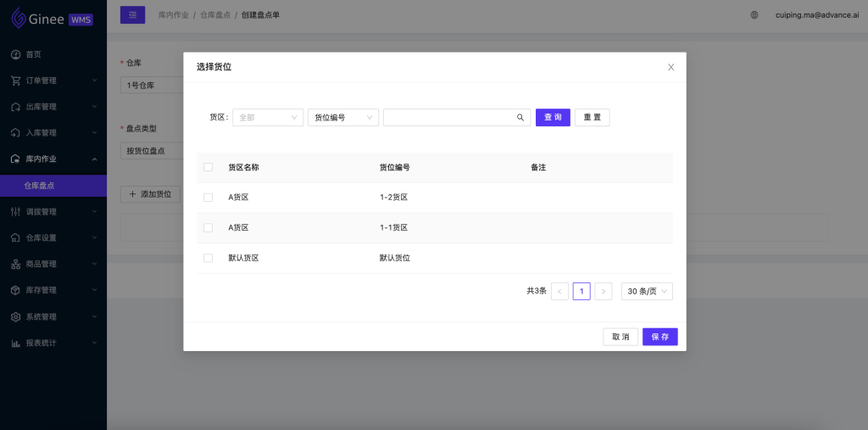Go to previous page arrow in pagination
868x430 pixels.
[x=559, y=292]
